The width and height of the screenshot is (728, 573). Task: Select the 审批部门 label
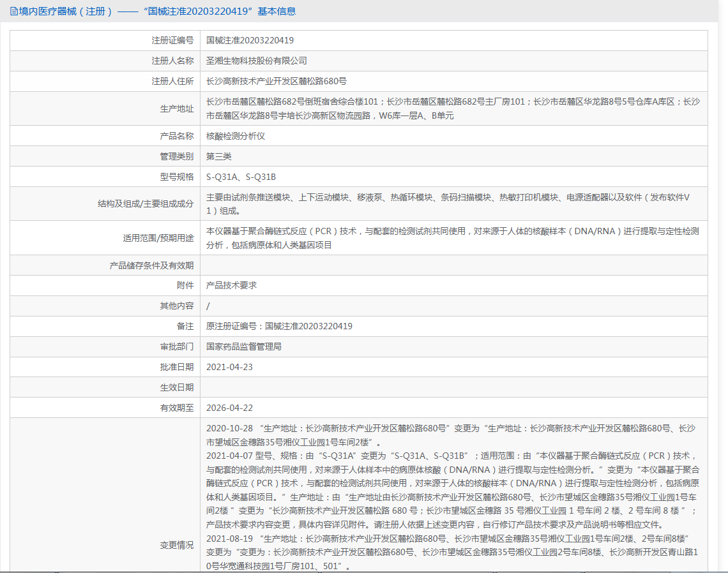click(176, 346)
